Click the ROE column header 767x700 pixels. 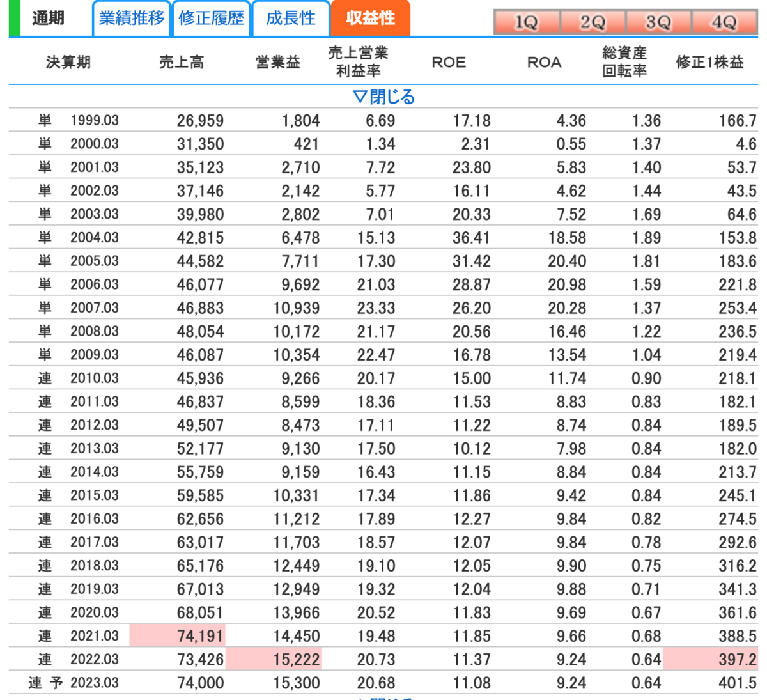[x=449, y=62]
